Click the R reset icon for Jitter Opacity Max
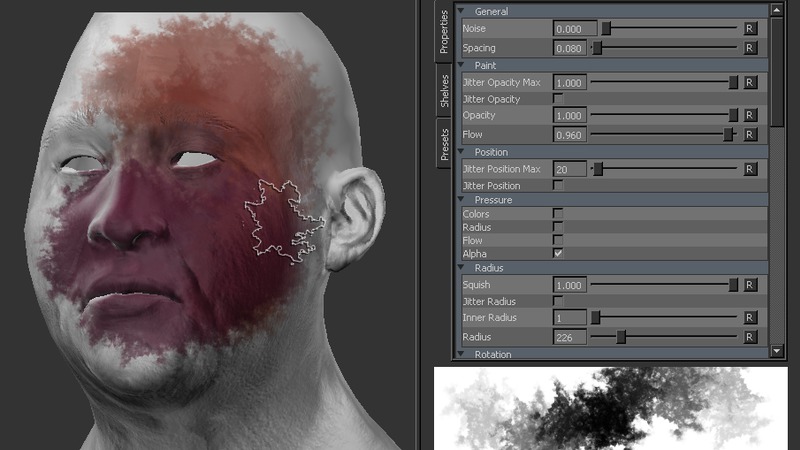The width and height of the screenshot is (800, 450). point(749,82)
